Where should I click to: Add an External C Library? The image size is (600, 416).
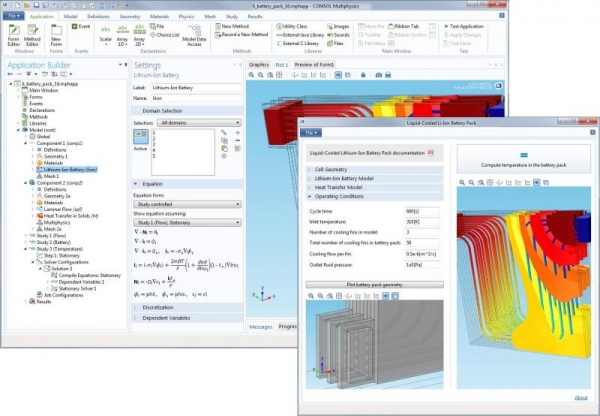pos(298,43)
